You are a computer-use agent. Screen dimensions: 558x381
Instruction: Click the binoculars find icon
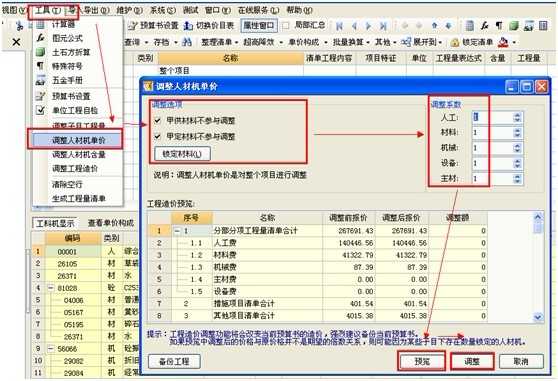point(187,42)
